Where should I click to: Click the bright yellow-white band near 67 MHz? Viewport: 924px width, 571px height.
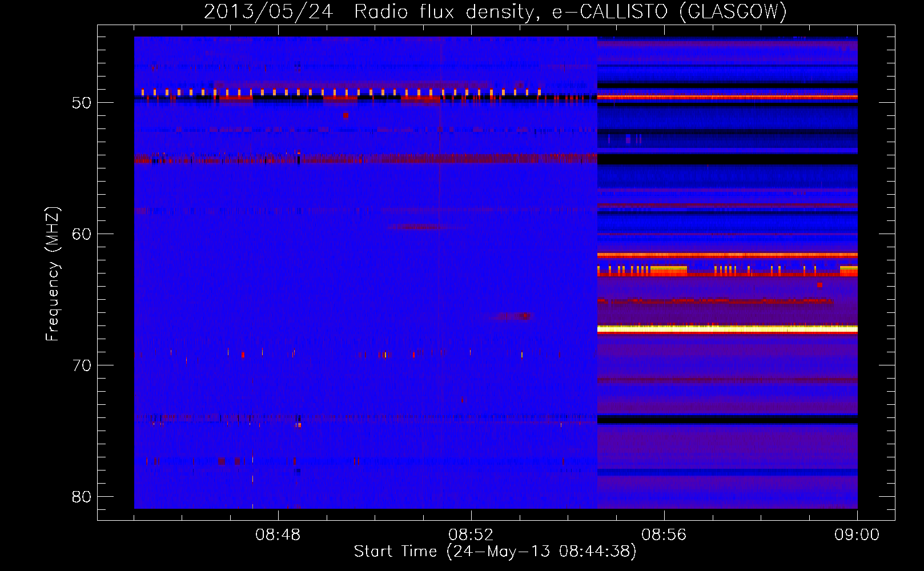point(728,329)
